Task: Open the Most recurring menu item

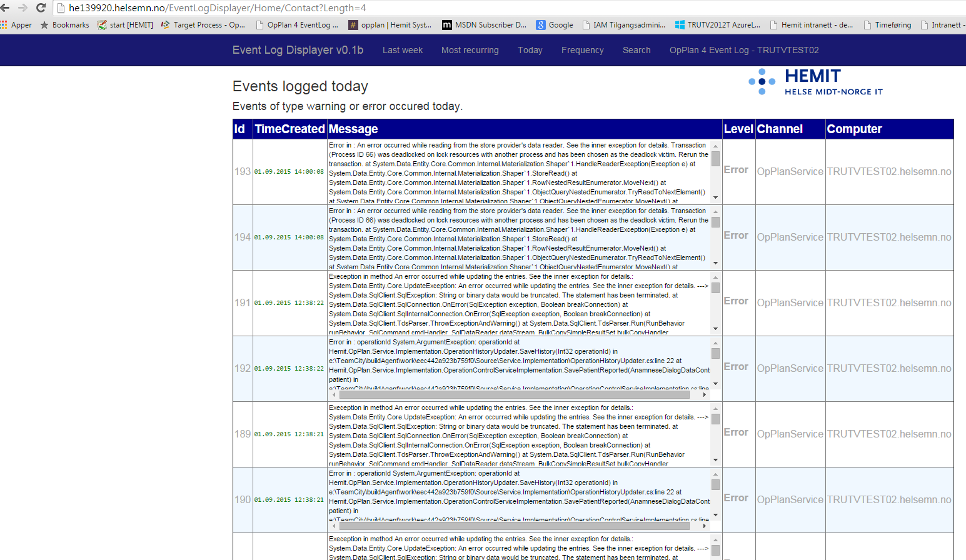Action: 470,50
